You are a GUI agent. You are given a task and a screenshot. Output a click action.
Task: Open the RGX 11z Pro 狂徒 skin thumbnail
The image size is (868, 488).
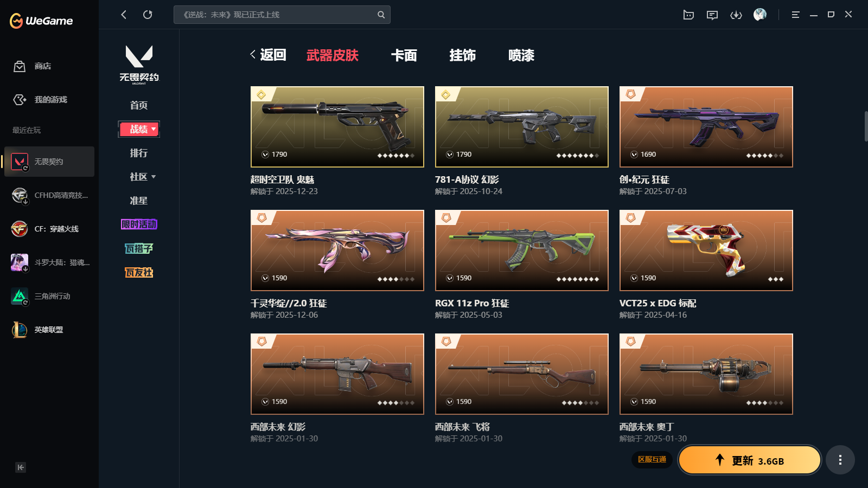[522, 251]
